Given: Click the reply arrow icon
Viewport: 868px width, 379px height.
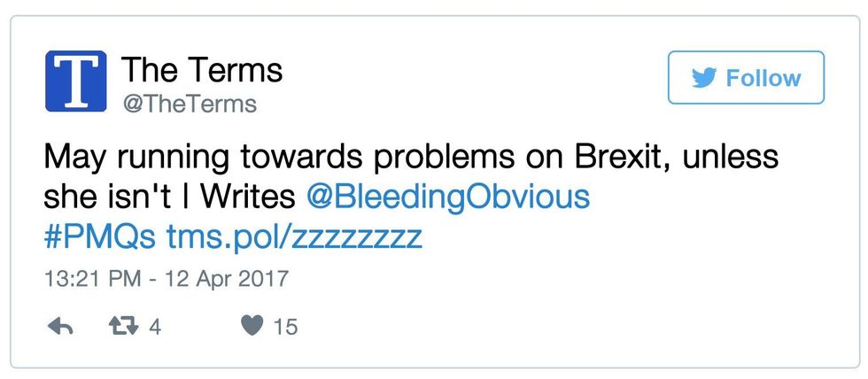Looking at the screenshot, I should [59, 327].
